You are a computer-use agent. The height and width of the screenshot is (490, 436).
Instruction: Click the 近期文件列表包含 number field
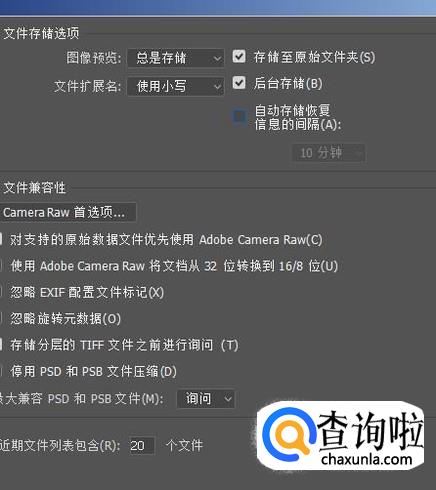(x=142, y=445)
